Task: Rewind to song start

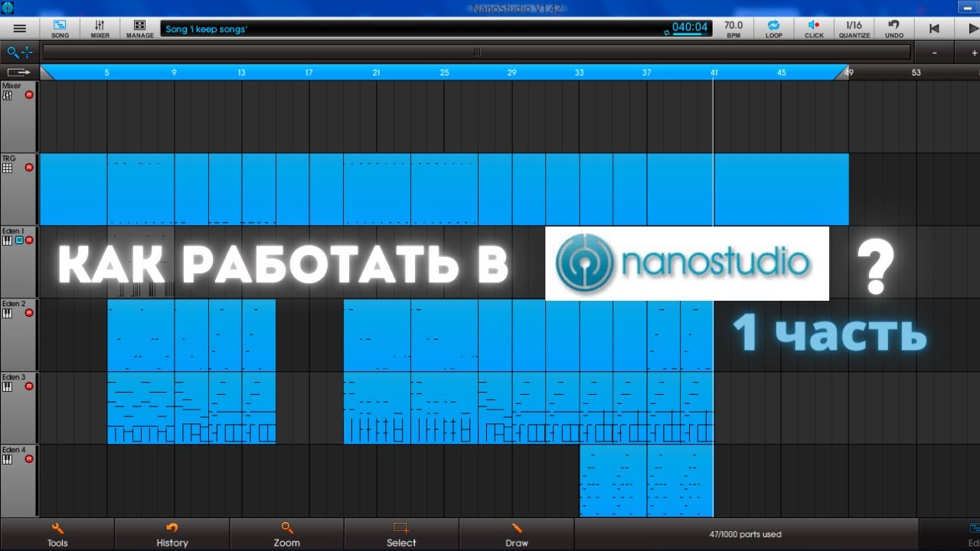Action: [x=934, y=29]
